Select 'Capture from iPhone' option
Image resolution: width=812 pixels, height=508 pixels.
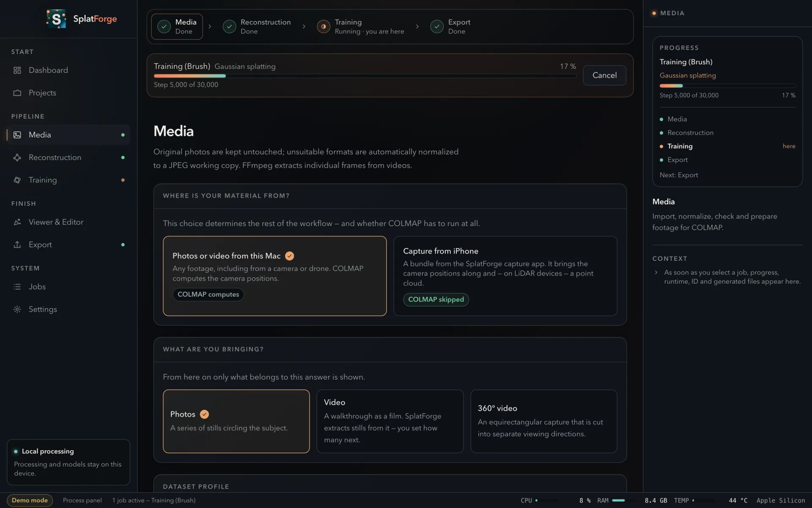[505, 276]
